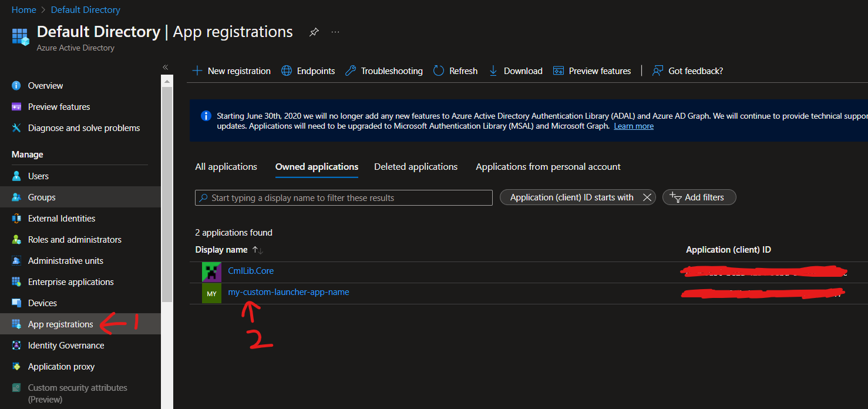Click the Application (client) ID column header
This screenshot has width=868, height=409.
coord(728,250)
